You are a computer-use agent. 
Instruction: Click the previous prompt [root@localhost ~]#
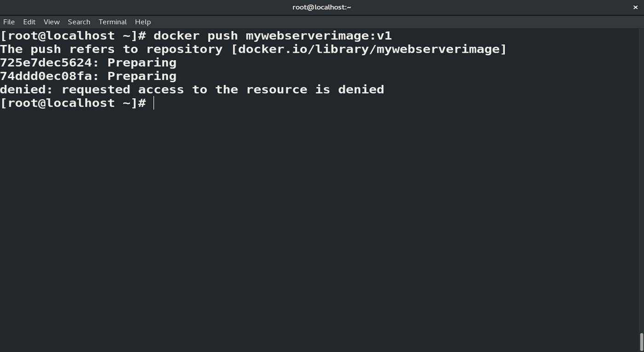[x=74, y=35]
